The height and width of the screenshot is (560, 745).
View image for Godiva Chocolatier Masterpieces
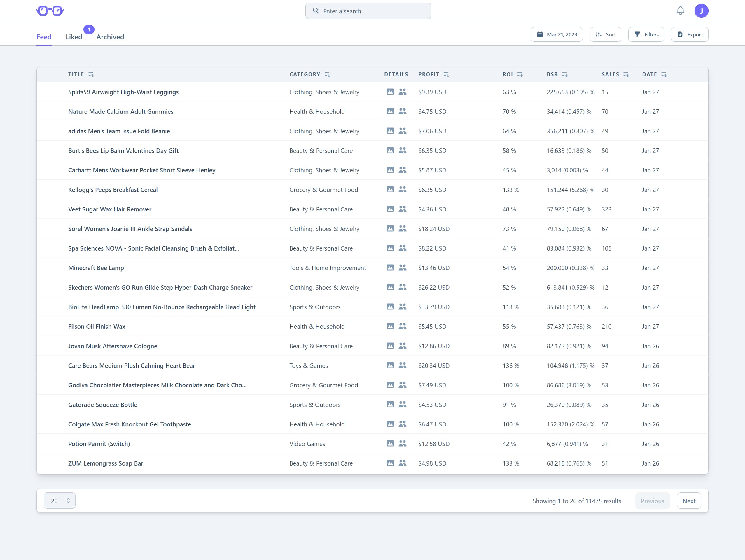click(390, 384)
